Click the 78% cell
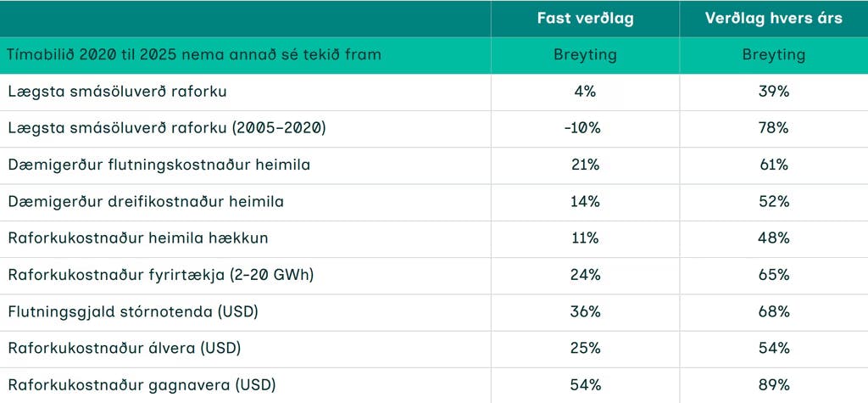Viewport: 868px width, 403px height. point(774,128)
